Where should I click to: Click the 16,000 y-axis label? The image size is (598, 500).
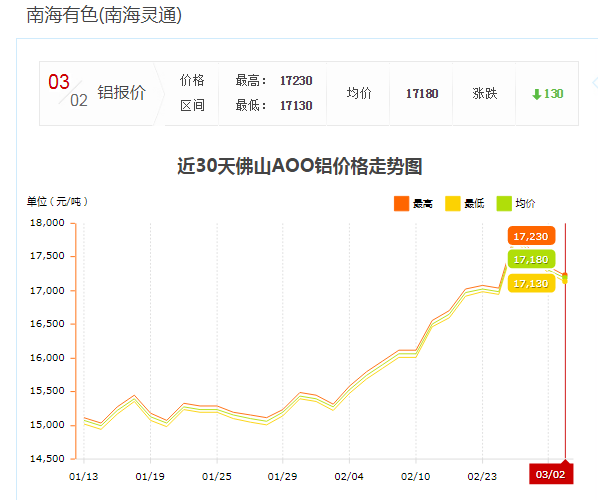47,358
